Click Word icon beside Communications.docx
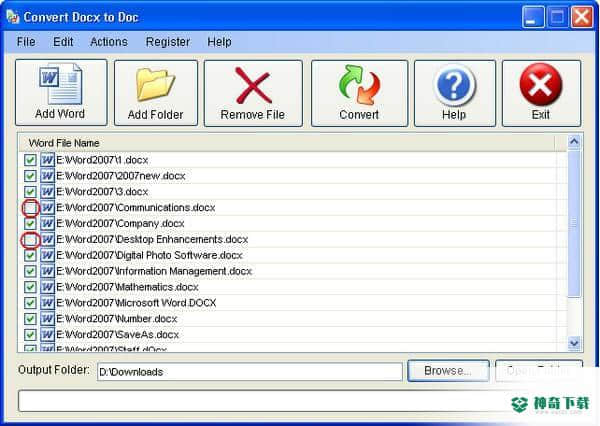 click(x=47, y=207)
